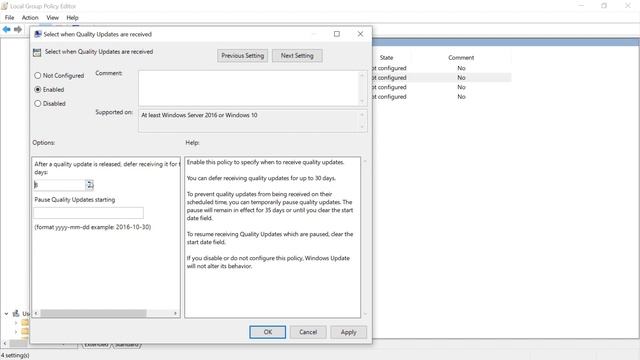Maximize the policy setting dialog
Image resolution: width=640 pixels, height=360 pixels.
[337, 34]
